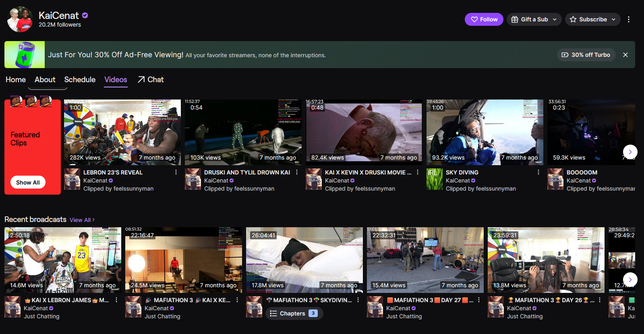
Task: Click category icon beside DRUSKI AND TYLIL DROWN KAI
Action: (193, 179)
